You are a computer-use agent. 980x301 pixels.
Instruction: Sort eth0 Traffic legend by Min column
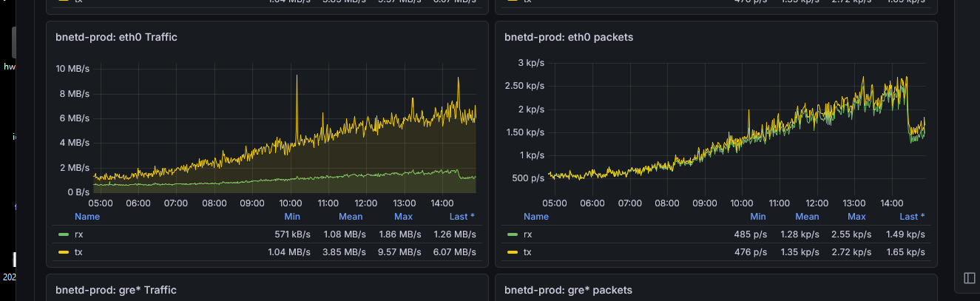(292, 217)
